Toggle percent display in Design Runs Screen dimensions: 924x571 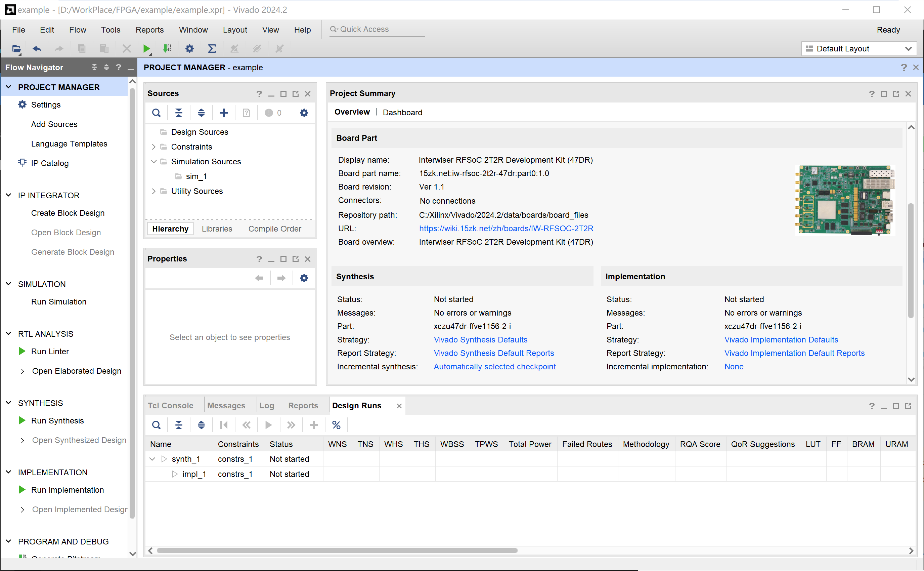pos(336,425)
